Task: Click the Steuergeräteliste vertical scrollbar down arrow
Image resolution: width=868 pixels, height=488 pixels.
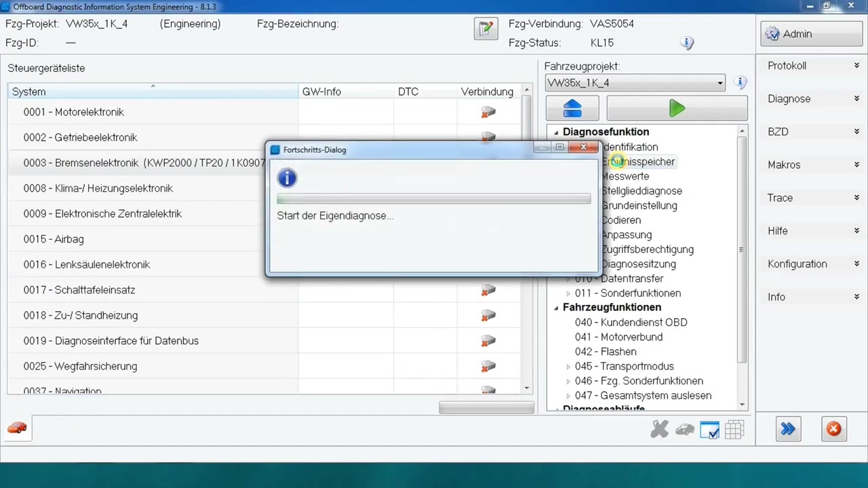Action: tap(527, 388)
